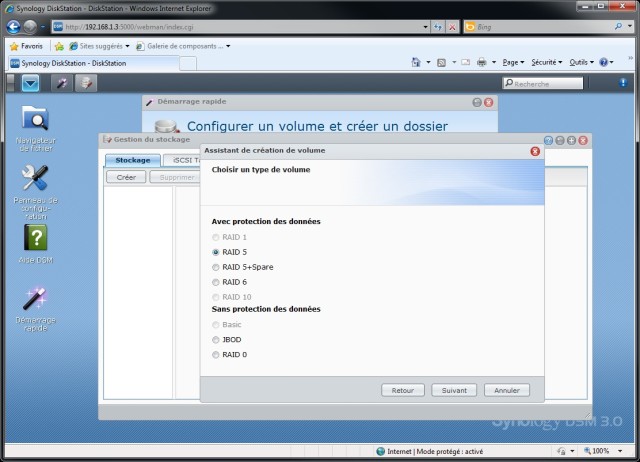
Task: Click the Bing search magnifier icon
Action: click(618, 27)
